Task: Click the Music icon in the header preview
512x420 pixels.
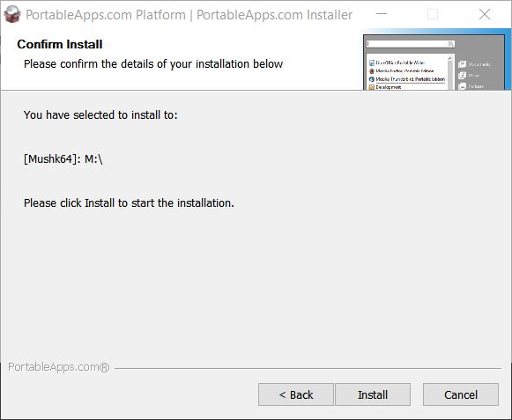Action: pos(462,76)
